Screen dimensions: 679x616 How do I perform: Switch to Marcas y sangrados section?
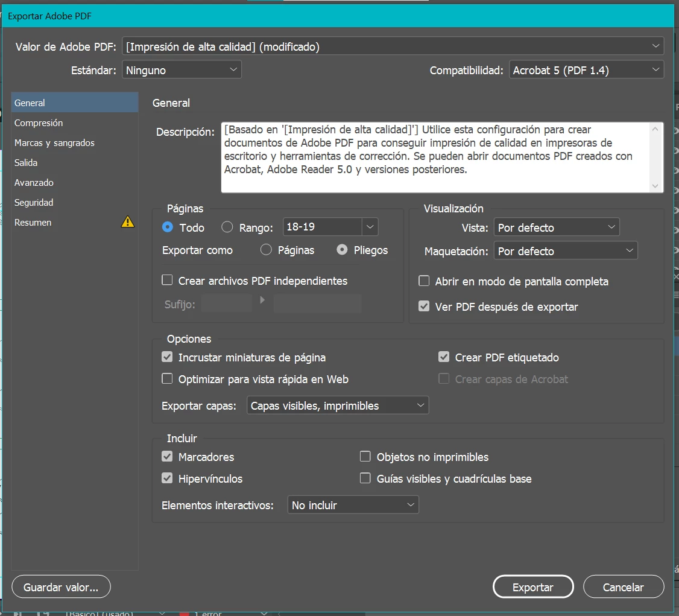(x=75, y=142)
